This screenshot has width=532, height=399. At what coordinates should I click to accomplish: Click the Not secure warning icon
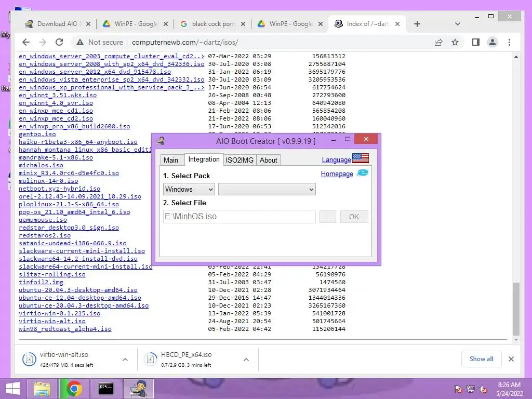80,42
